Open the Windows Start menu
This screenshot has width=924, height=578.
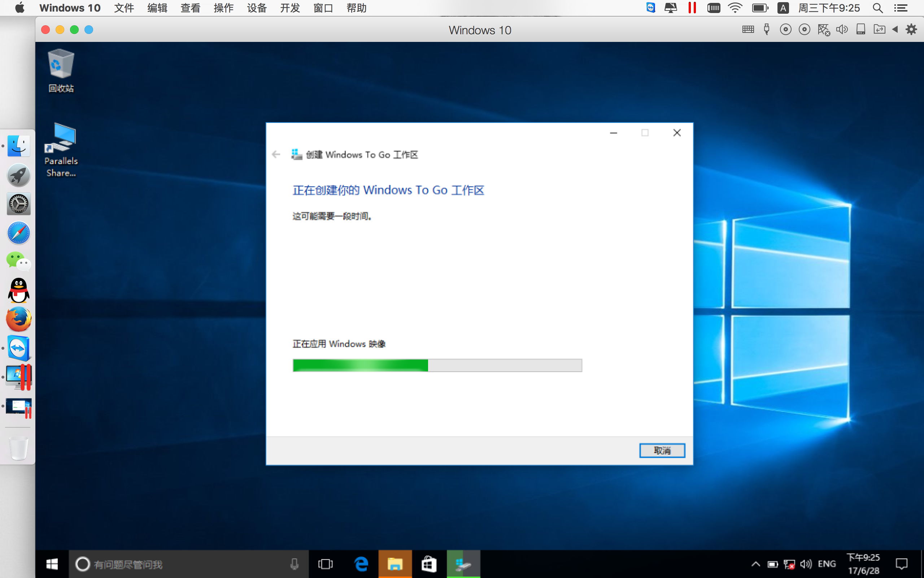tap(52, 564)
